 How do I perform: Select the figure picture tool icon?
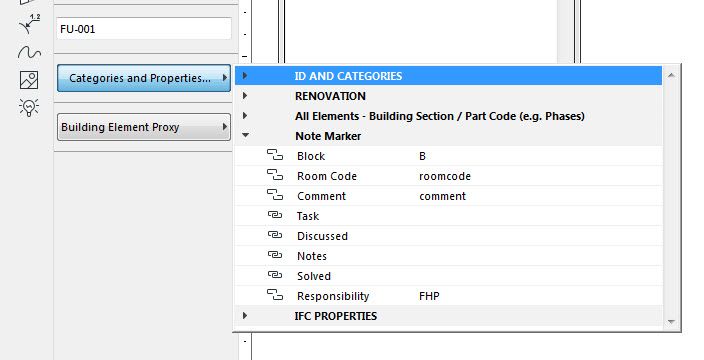click(x=29, y=80)
